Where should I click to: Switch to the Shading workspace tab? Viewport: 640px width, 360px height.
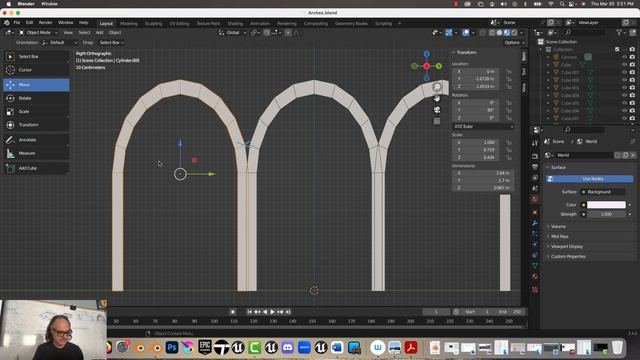point(235,23)
